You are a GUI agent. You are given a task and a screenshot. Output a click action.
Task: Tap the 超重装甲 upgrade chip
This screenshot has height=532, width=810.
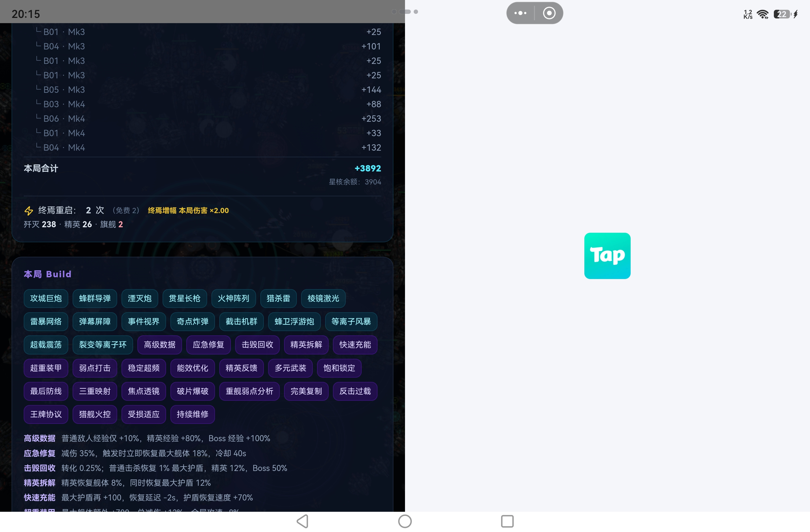[x=46, y=368]
